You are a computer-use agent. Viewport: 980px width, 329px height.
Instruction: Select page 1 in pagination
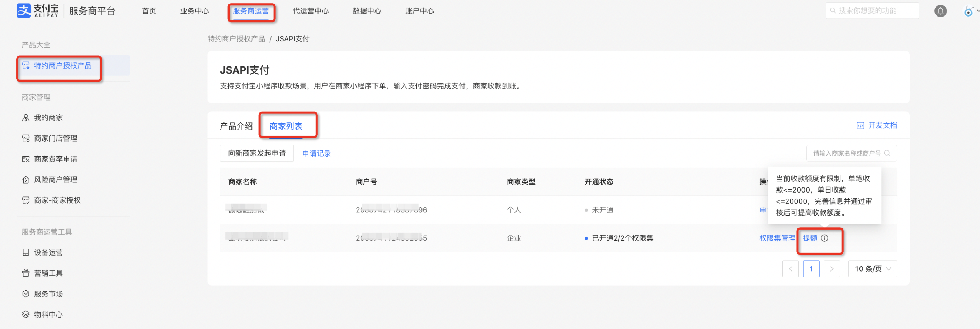tap(811, 269)
